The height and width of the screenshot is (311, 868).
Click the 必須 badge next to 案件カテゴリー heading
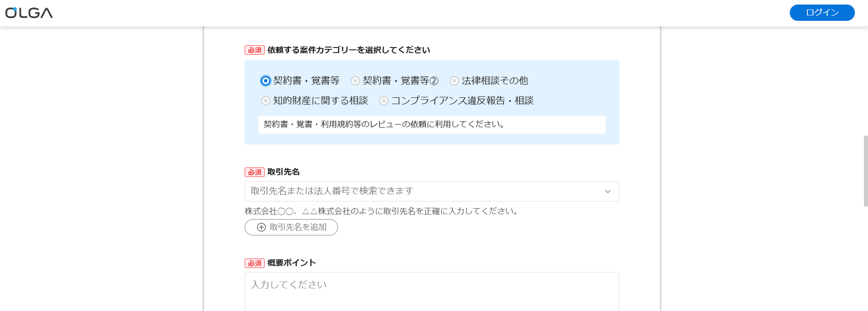(x=255, y=50)
